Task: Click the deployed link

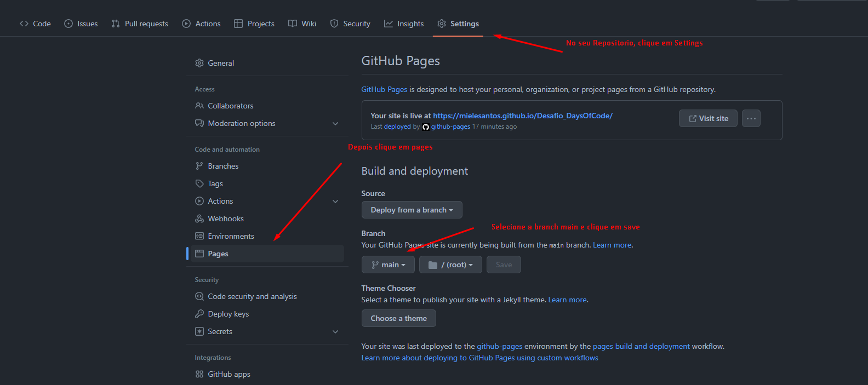Action: [397, 127]
